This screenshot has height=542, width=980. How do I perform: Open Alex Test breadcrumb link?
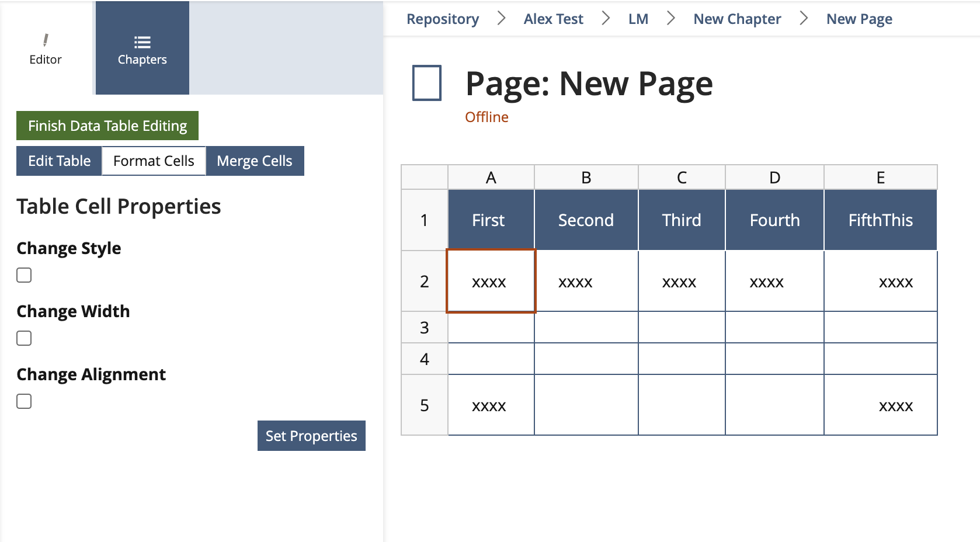pyautogui.click(x=553, y=19)
